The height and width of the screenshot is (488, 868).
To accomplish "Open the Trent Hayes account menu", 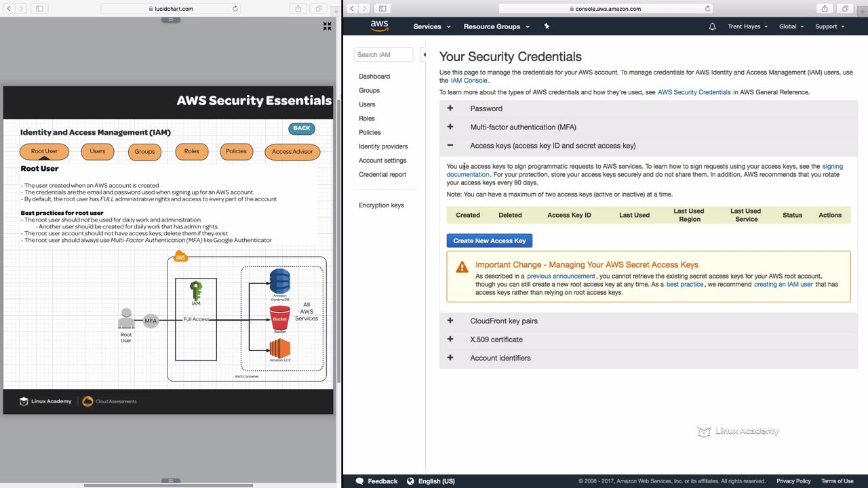I will tap(748, 26).
